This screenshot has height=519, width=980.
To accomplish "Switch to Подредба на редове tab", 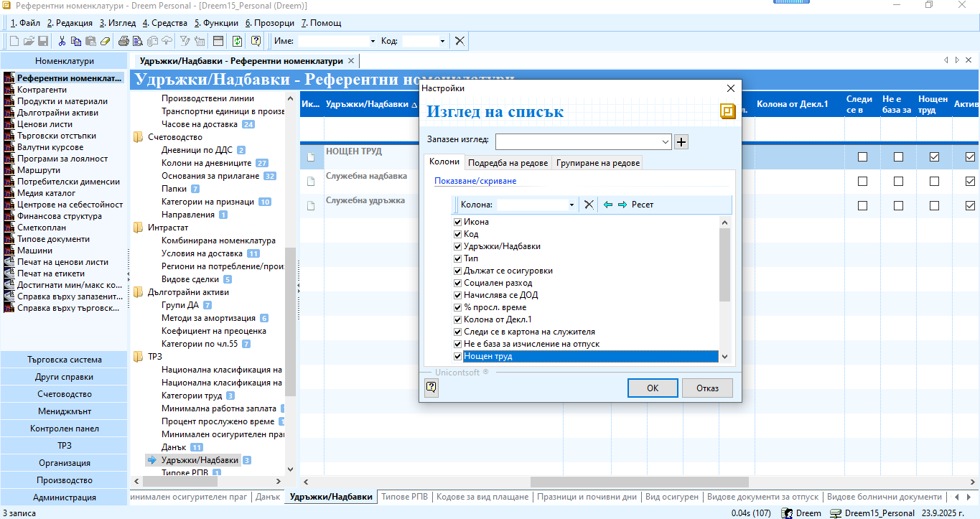I will coord(508,163).
